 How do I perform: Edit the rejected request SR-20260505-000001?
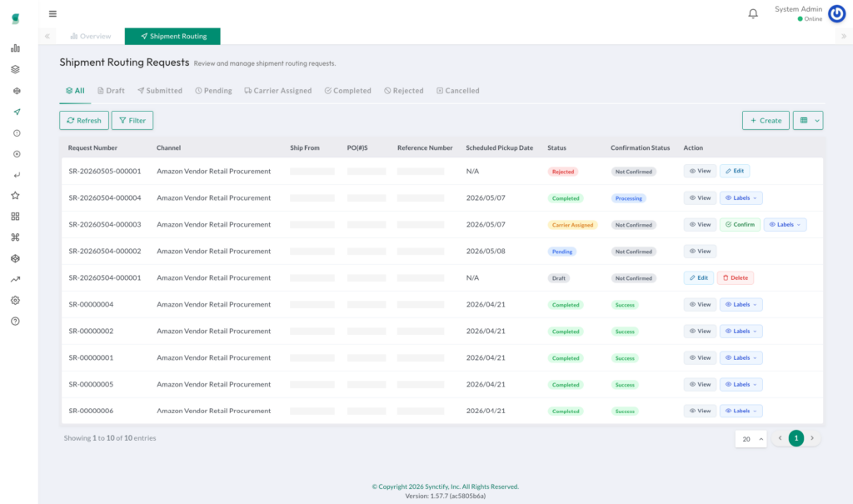[735, 171]
